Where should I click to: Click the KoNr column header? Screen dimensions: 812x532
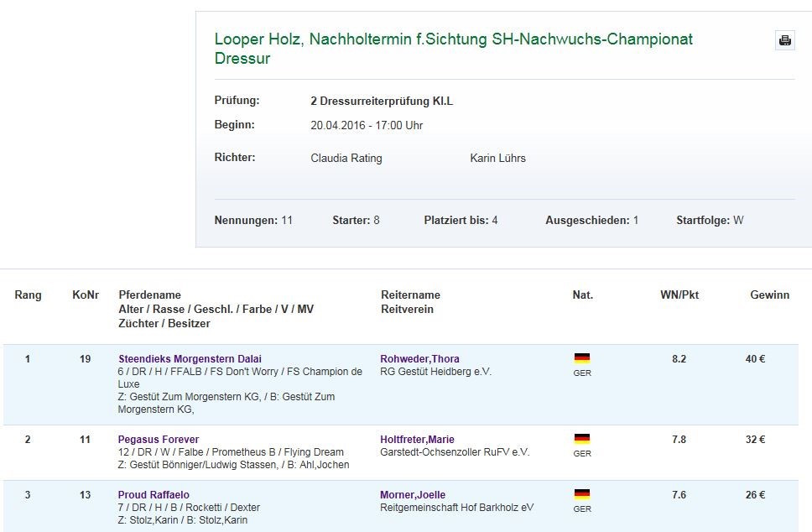[86, 295]
